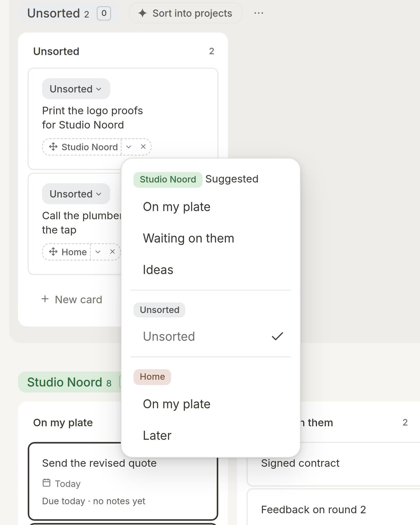Click the 0 counter badge beside Unsorted
The image size is (420, 525).
tap(104, 13)
